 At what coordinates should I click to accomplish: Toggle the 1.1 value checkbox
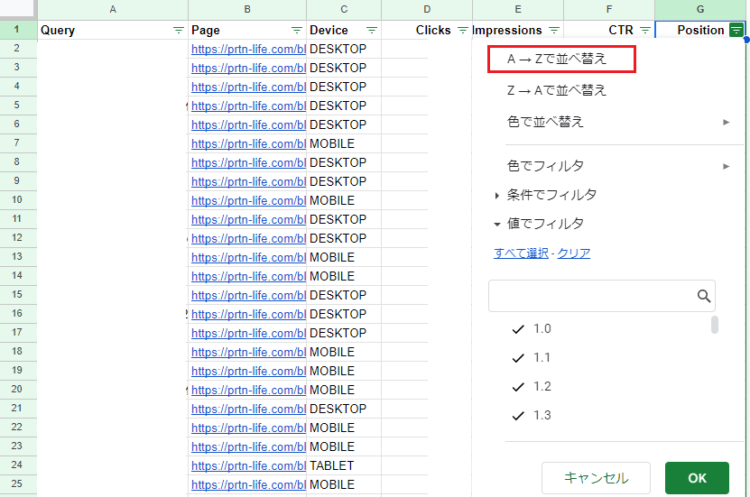[518, 358]
